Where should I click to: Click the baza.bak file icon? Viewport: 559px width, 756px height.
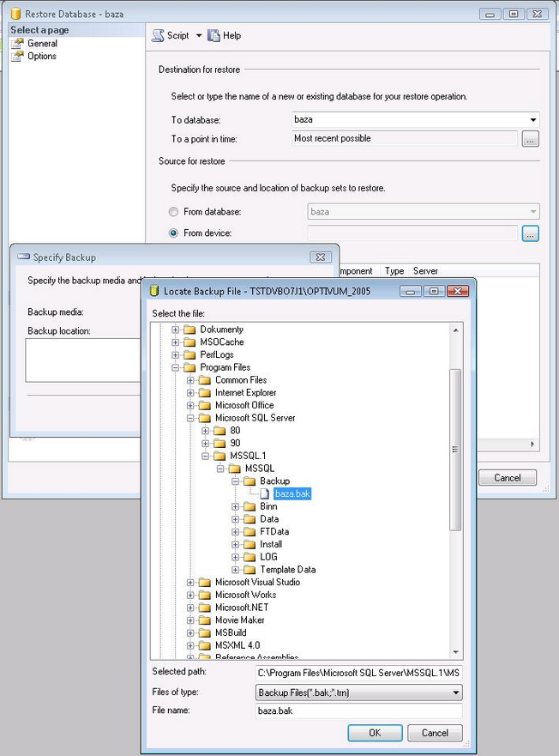coord(265,493)
